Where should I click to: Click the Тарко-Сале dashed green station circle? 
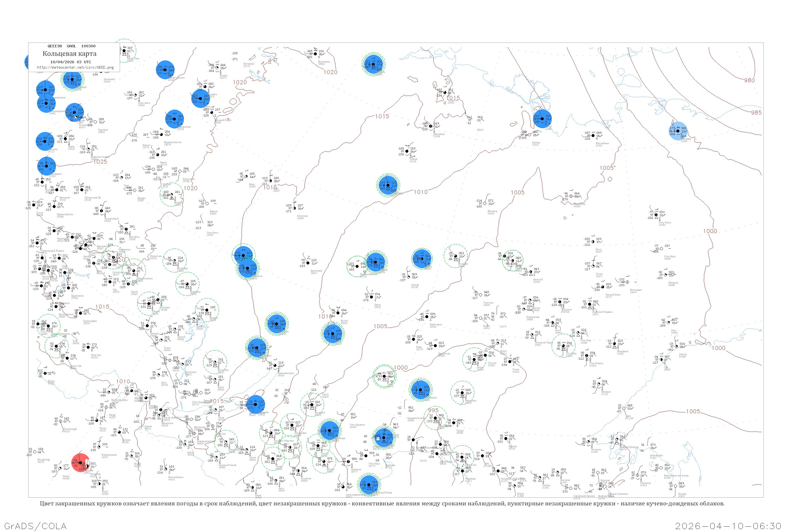125,51
